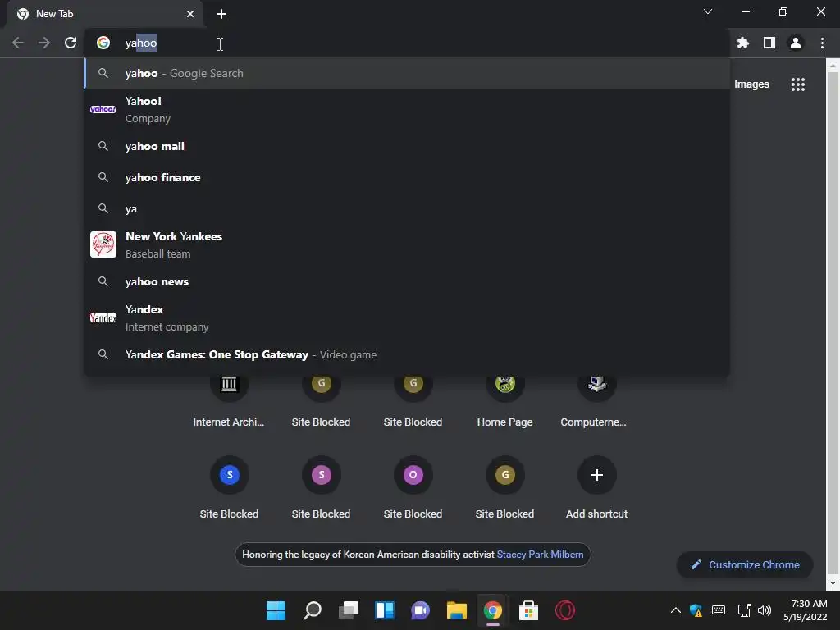
Task: Open the volume icon in system tray
Action: [765, 610]
